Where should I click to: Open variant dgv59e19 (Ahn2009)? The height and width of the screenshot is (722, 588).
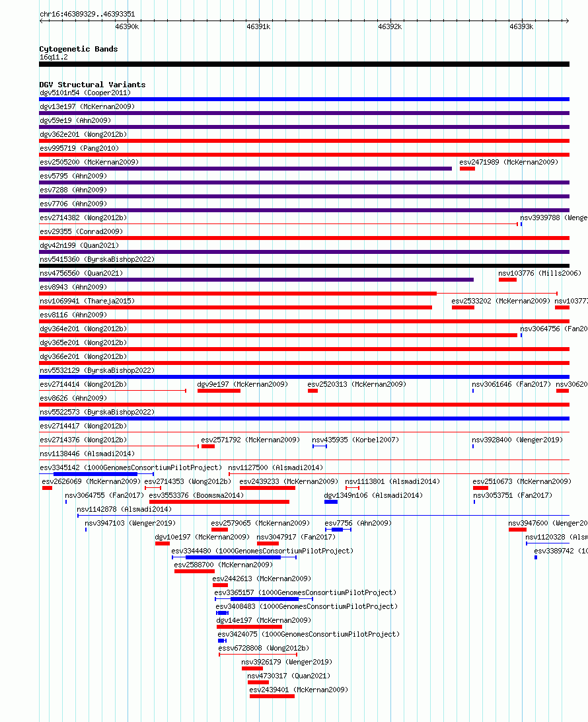pos(75,120)
